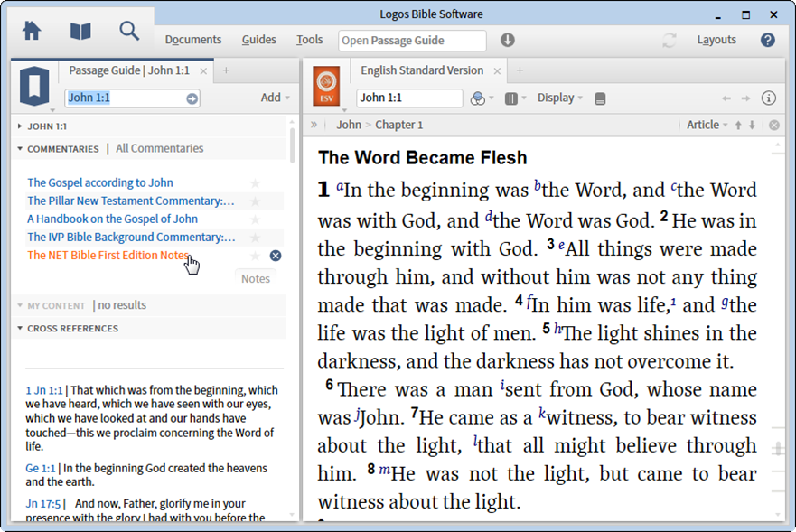796x532 pixels.
Task: Expand the locator bar double chevron
Action: [314, 125]
